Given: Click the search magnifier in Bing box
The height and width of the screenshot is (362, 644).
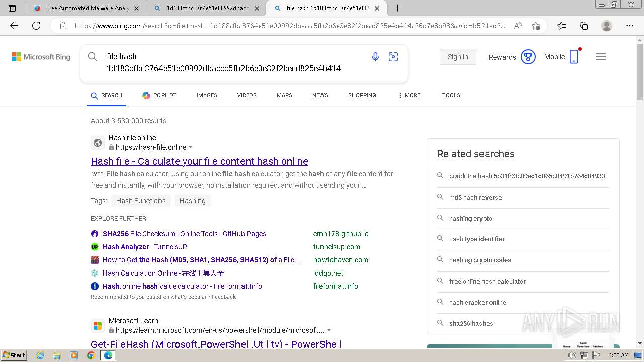Looking at the screenshot, I should [x=92, y=57].
